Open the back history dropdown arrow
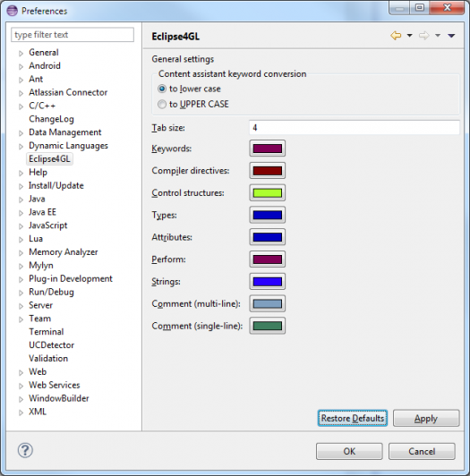The image size is (470, 476). pyautogui.click(x=409, y=36)
